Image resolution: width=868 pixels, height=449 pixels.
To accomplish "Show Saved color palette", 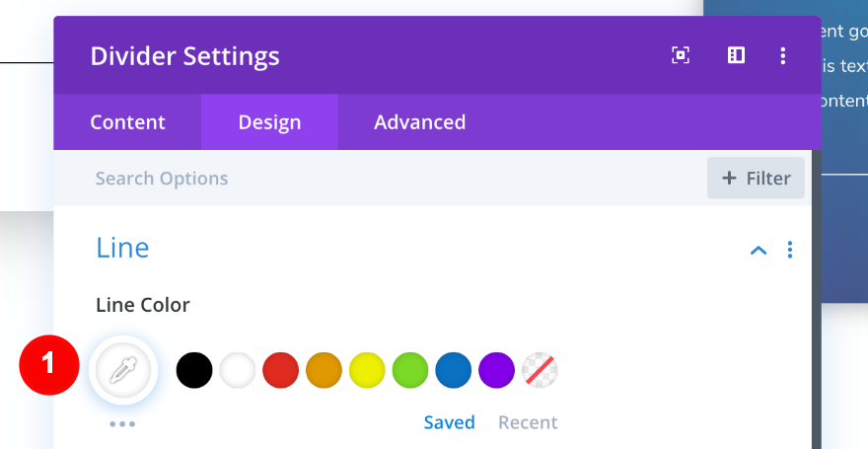I will (x=449, y=422).
